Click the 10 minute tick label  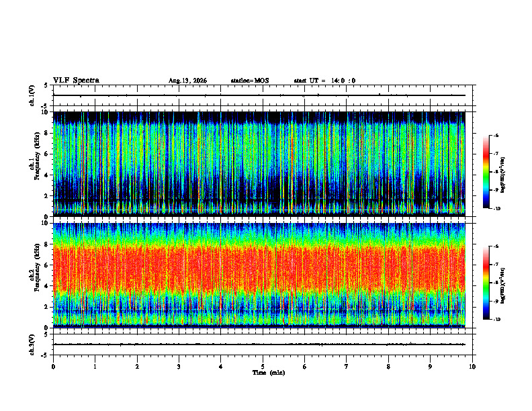472,367
